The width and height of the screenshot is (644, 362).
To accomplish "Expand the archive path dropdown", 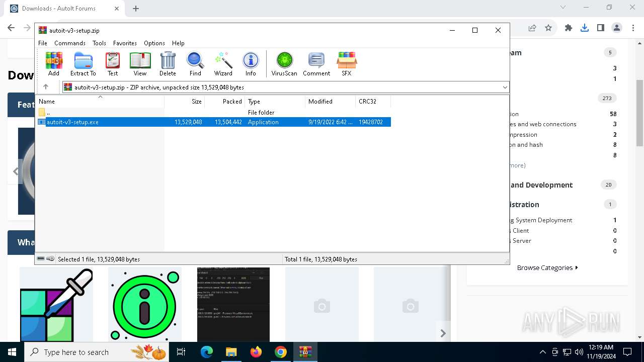I will [x=505, y=87].
